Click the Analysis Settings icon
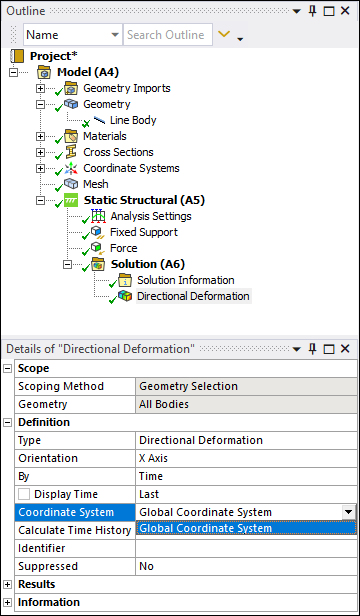The height and width of the screenshot is (616, 360). pos(98,216)
